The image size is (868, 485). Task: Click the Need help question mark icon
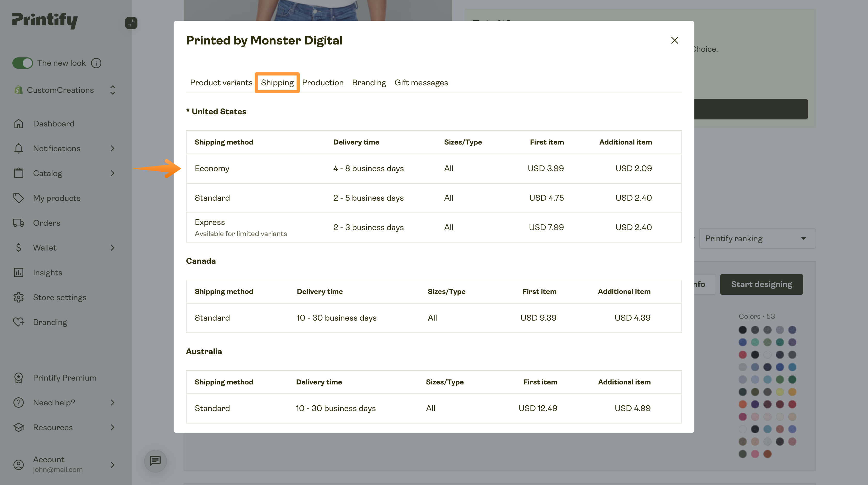click(19, 403)
